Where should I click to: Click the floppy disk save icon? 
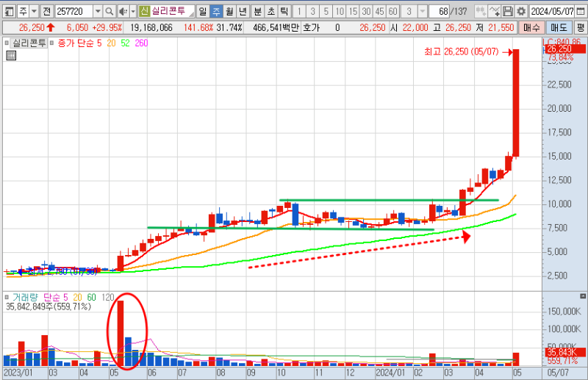(x=508, y=12)
